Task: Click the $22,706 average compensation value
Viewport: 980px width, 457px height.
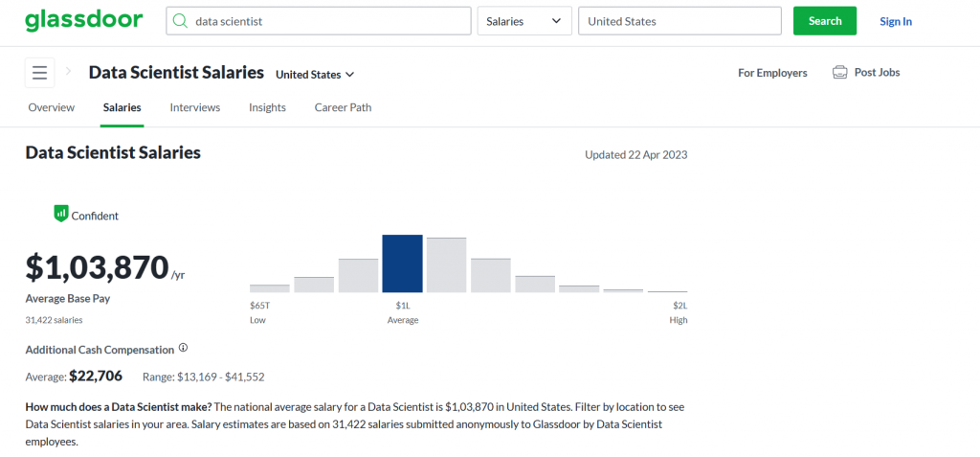Action: pos(96,377)
